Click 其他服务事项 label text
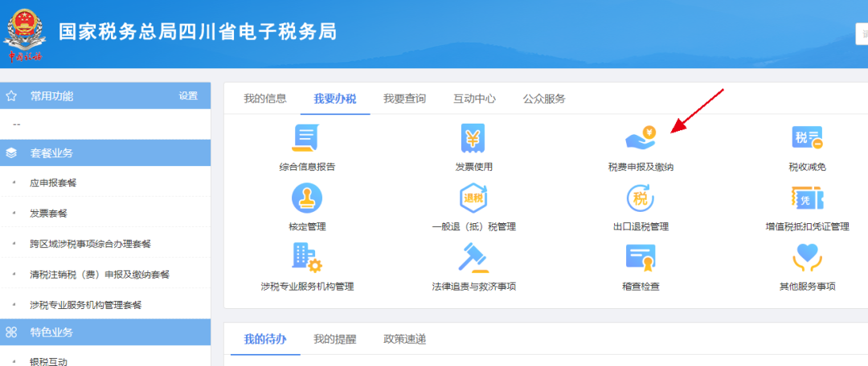 (807, 287)
